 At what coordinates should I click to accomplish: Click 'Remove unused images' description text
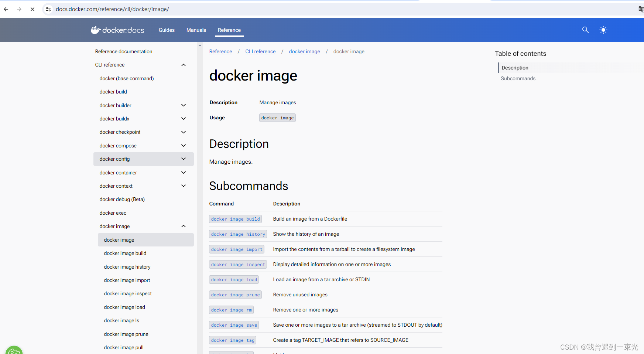300,295
